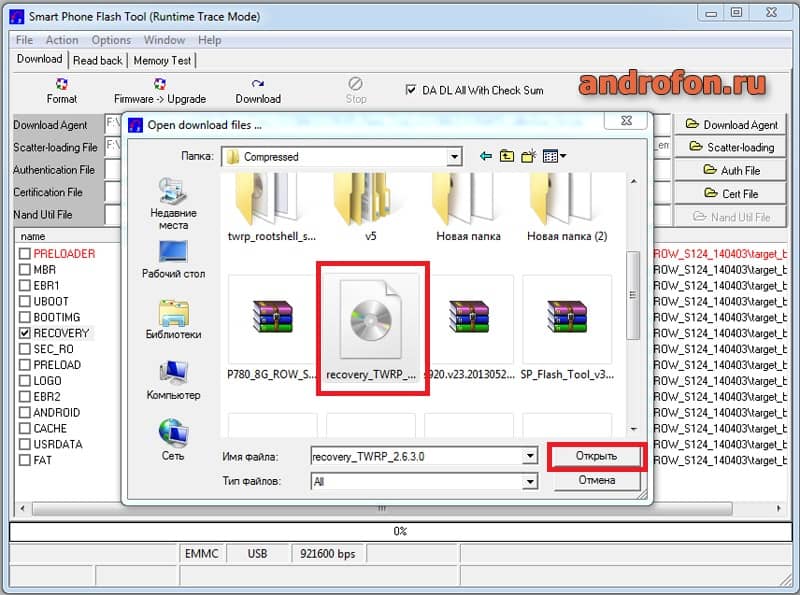Image resolution: width=800 pixels, height=595 pixels.
Task: Click the main window horizontal scrollbar
Action: tap(383, 508)
